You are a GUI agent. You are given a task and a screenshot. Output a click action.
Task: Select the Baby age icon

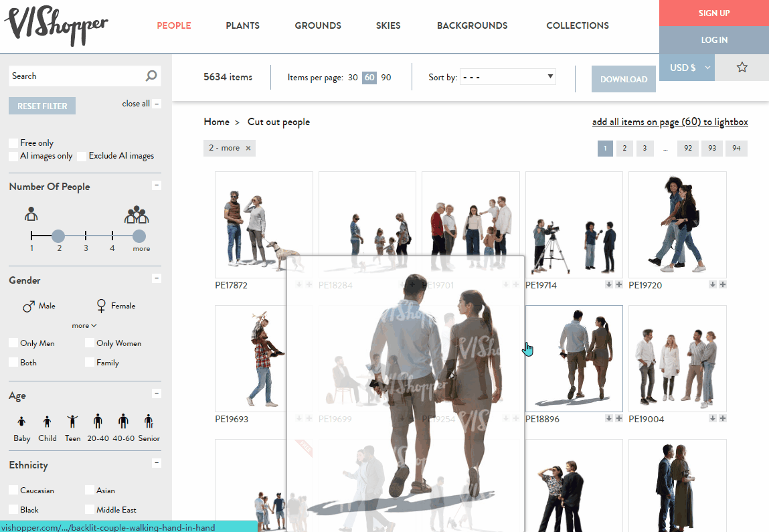(x=21, y=422)
